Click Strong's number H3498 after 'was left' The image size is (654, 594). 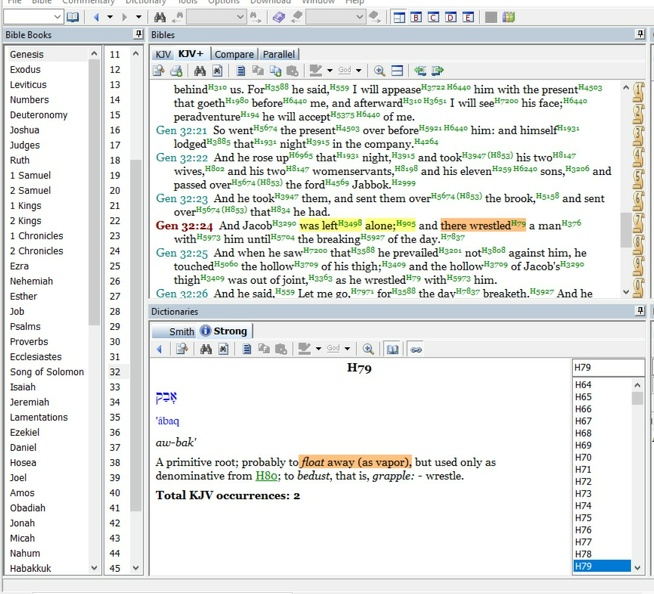350,223
